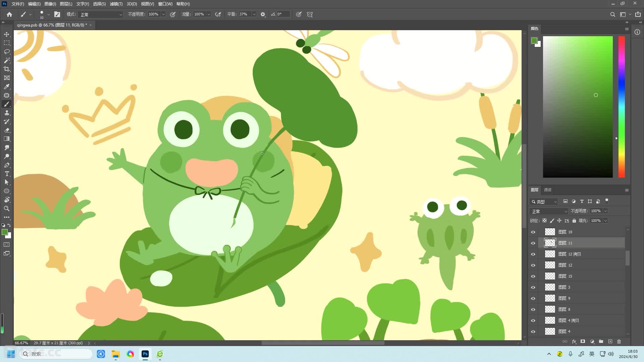Expand layer fill 100% dropdown
Screen dimensions: 644x362
coord(606,221)
